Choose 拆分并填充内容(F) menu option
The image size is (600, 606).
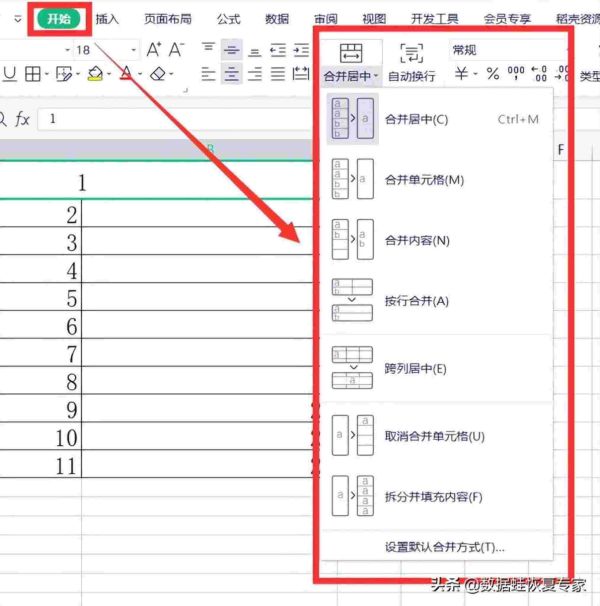pos(436,496)
